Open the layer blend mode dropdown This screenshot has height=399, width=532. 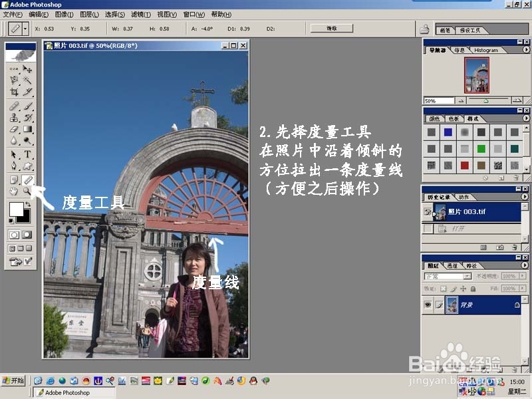448,276
